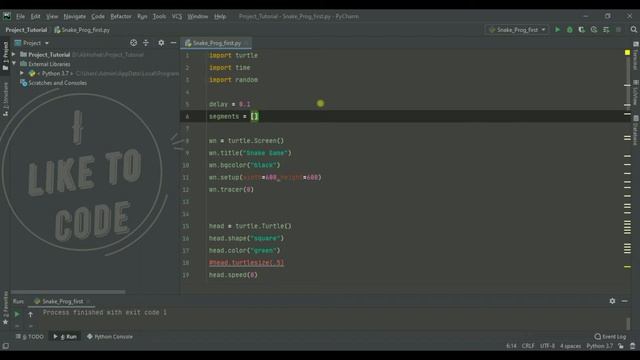Rerun program with green play in Run panel

pos(17,314)
